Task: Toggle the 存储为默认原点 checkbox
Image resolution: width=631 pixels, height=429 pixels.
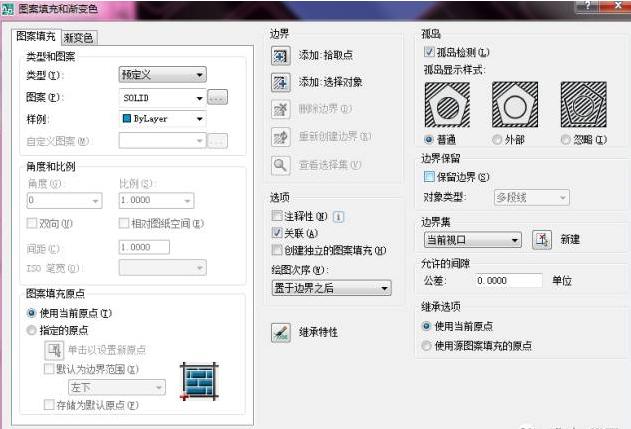Action: pyautogui.click(x=49, y=404)
